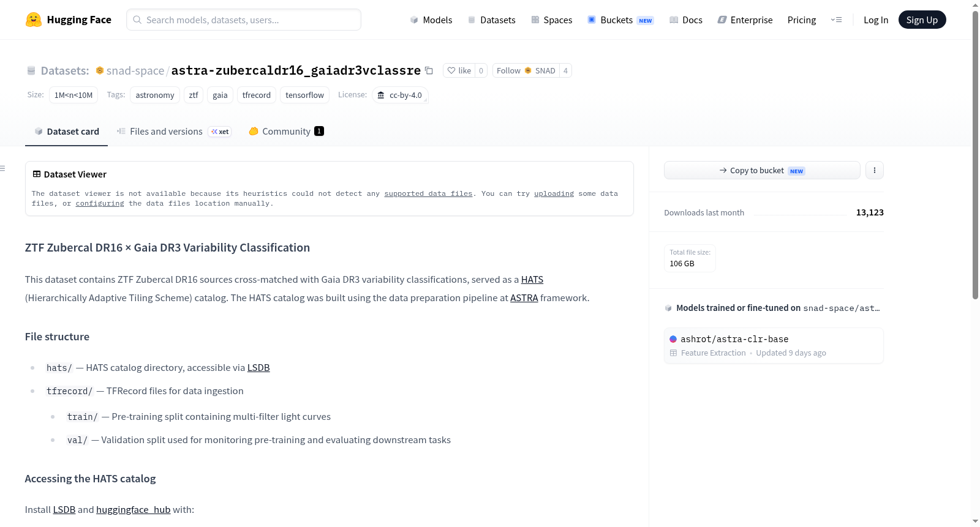This screenshot has width=980, height=527.
Task: Go to Spaces
Action: point(551,20)
